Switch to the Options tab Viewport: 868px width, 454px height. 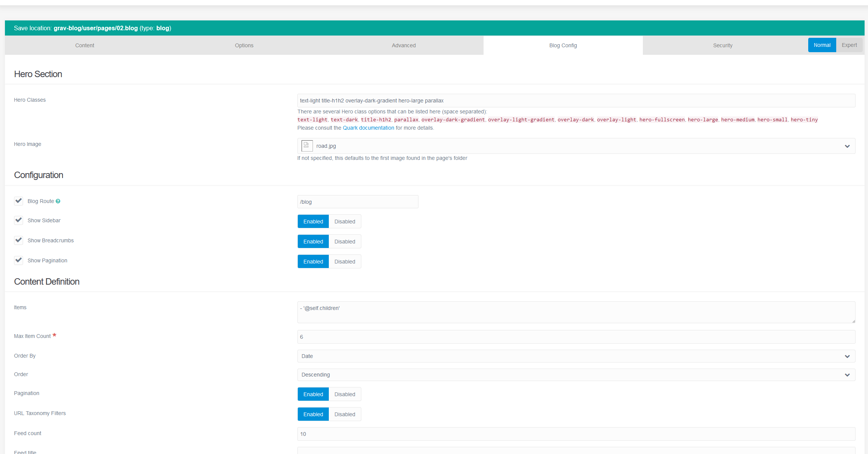tap(244, 45)
